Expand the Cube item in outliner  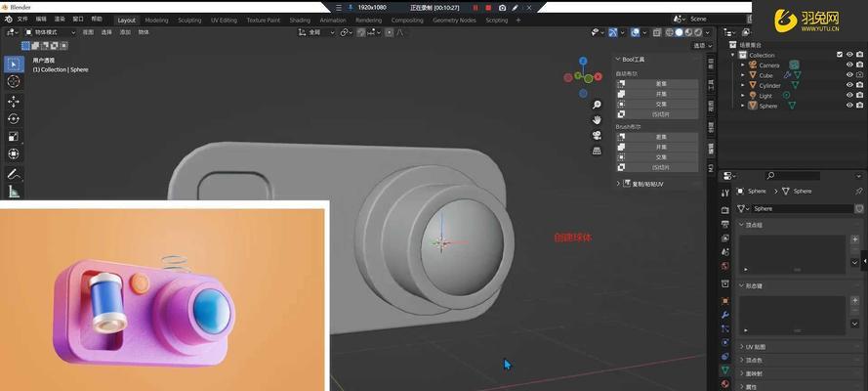[x=743, y=75]
